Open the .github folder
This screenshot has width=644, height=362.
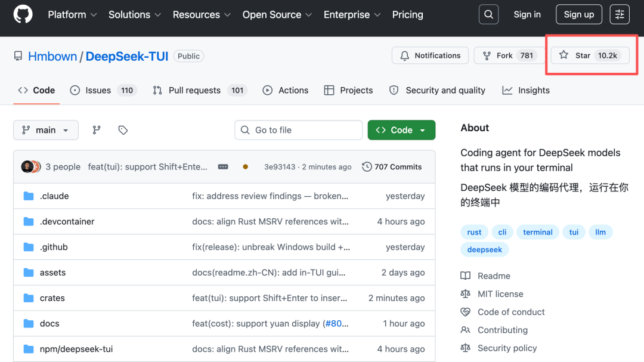pos(54,247)
